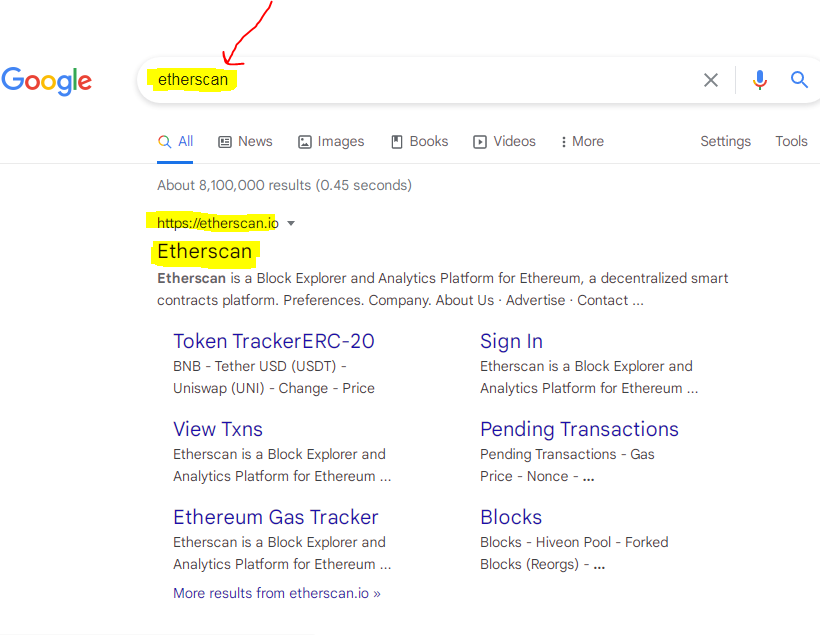This screenshot has width=820, height=635.
Task: Open the Token TrackerERC-20 sitelink
Action: point(274,342)
